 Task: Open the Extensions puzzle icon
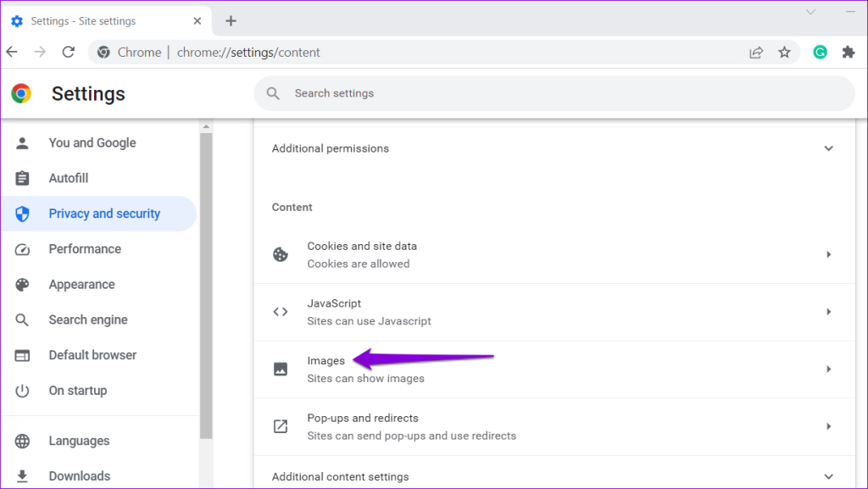(848, 52)
